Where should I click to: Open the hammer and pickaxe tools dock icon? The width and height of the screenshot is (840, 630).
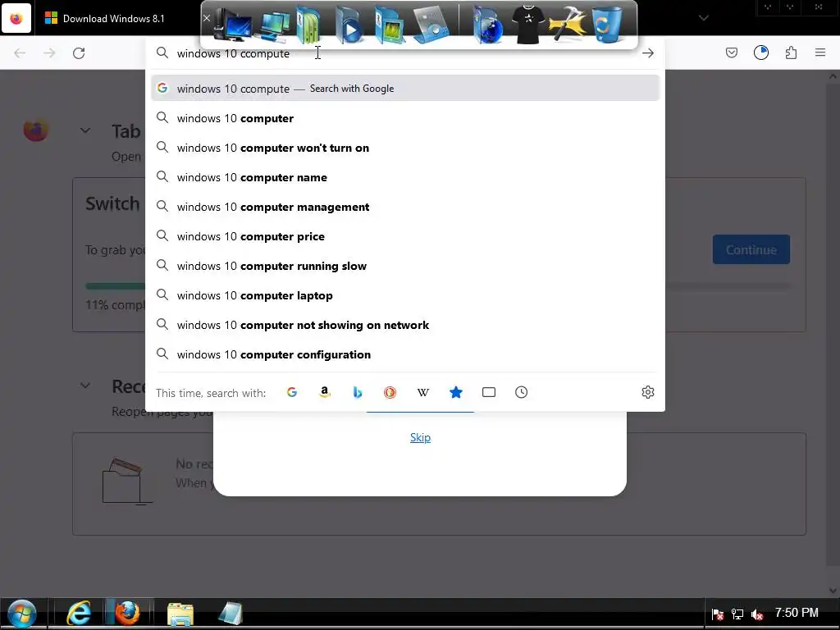coord(568,25)
